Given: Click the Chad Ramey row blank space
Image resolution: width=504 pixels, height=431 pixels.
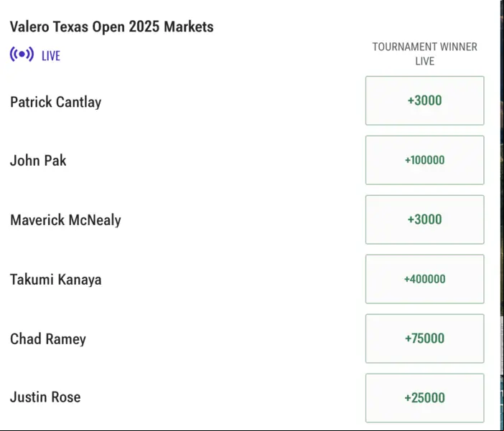Looking at the screenshot, I should point(225,338).
